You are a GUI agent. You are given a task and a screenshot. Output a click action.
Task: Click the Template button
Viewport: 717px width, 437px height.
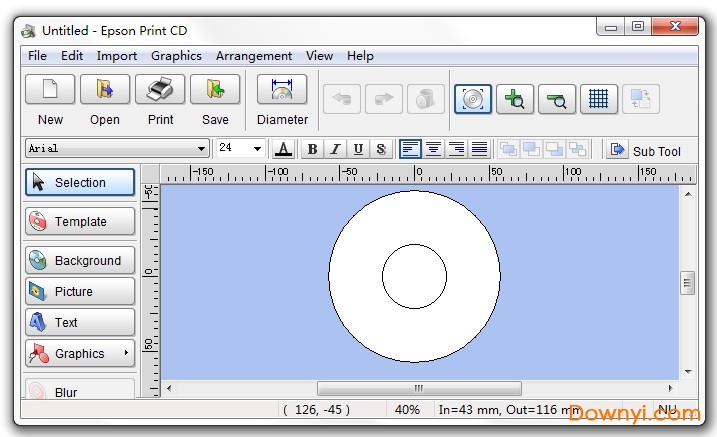[79, 221]
